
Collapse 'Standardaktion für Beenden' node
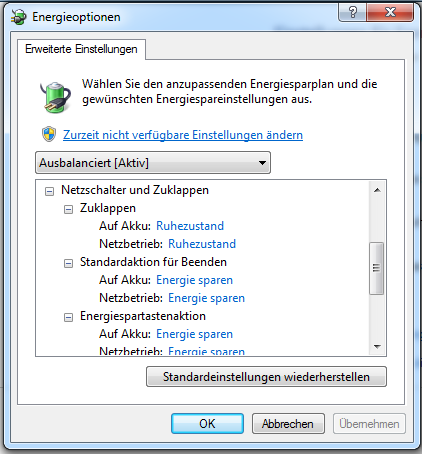68,263
